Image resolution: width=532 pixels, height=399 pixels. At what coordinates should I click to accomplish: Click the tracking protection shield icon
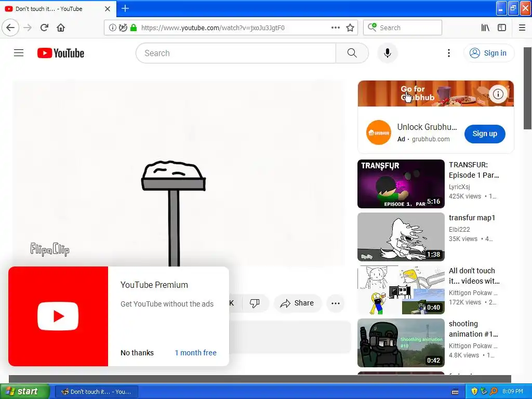click(x=123, y=28)
